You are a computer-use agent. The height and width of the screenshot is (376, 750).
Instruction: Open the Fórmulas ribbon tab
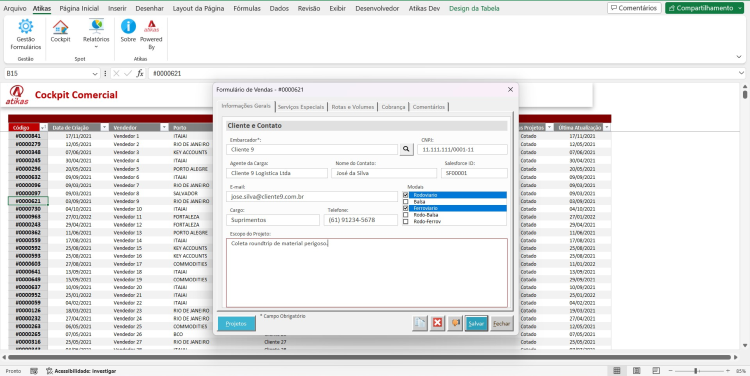[247, 8]
